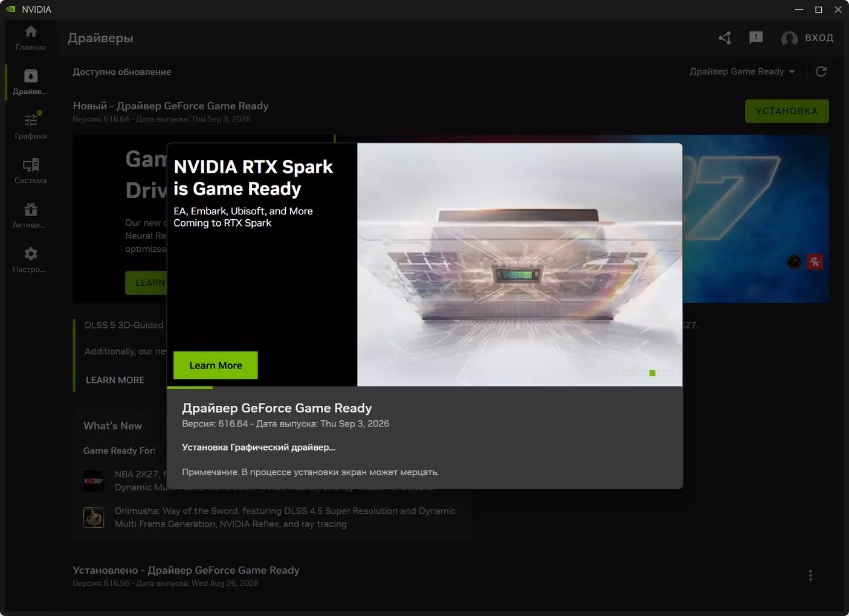Click the RTX Spark laptop banner image
The width and height of the screenshot is (849, 616).
(520, 265)
